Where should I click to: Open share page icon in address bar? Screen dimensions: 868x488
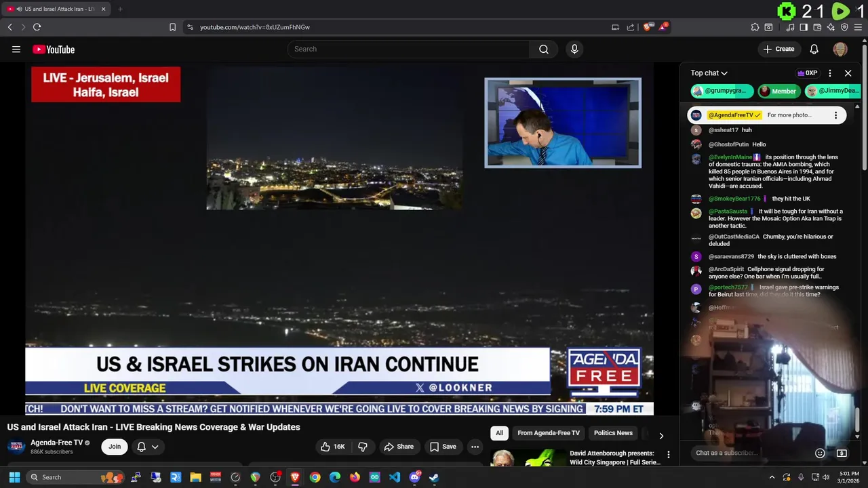pyautogui.click(x=631, y=27)
